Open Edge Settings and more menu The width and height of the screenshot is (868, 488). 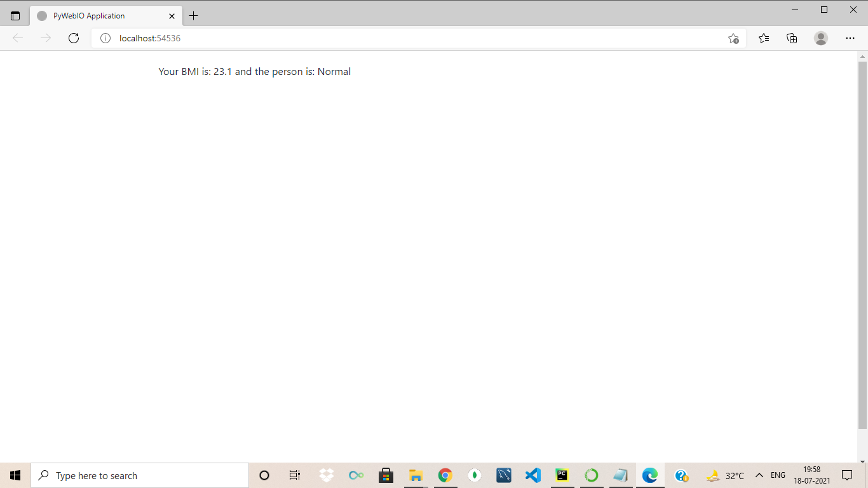850,38
